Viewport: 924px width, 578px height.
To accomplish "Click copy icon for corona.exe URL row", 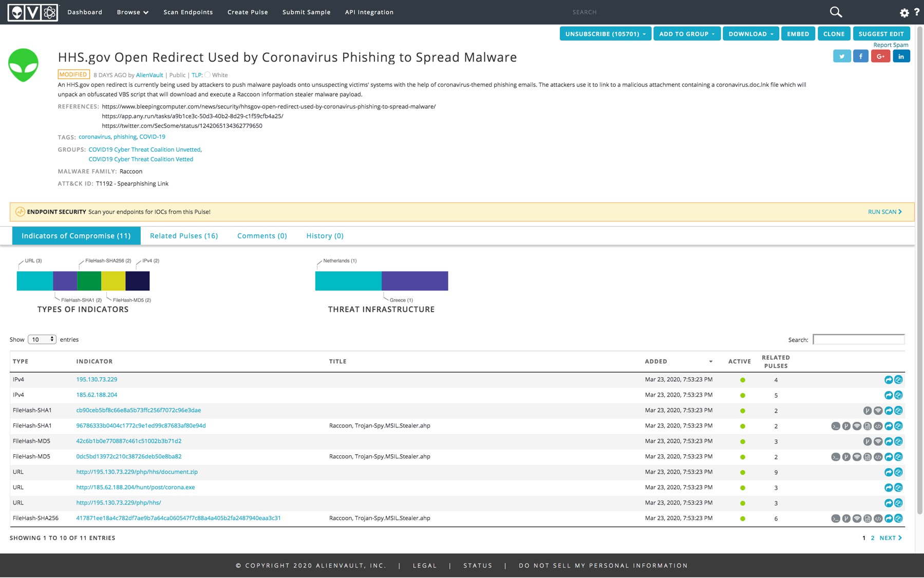I will (898, 488).
